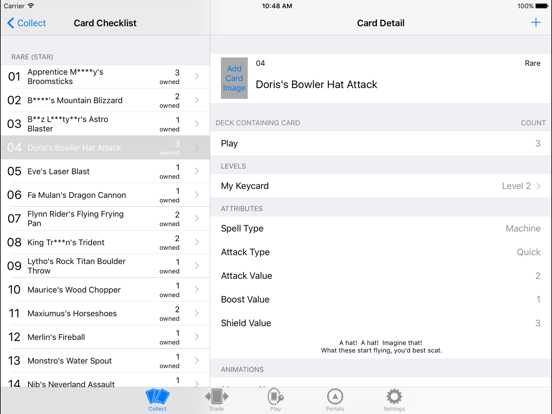Tap the Attack Type row
This screenshot has width=552, height=414.
coord(381,252)
